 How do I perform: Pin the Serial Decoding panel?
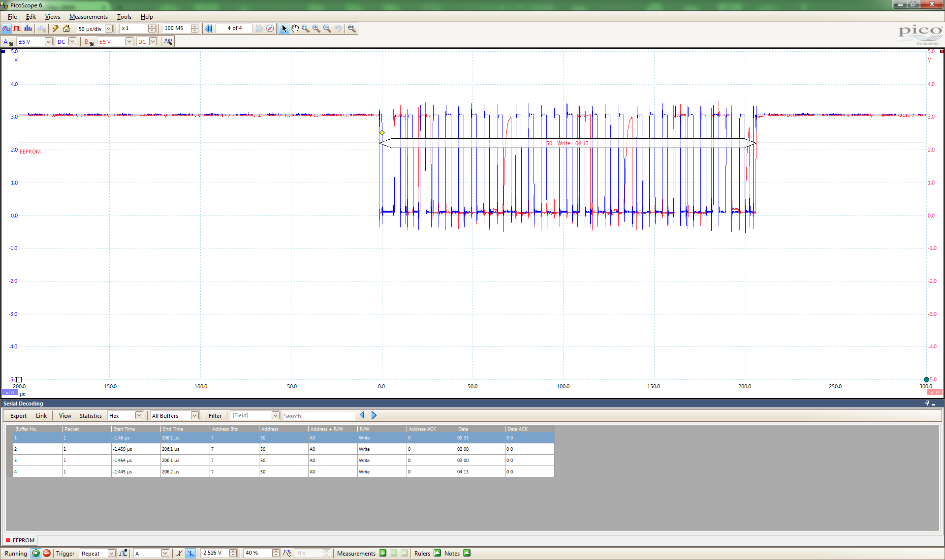pos(927,404)
